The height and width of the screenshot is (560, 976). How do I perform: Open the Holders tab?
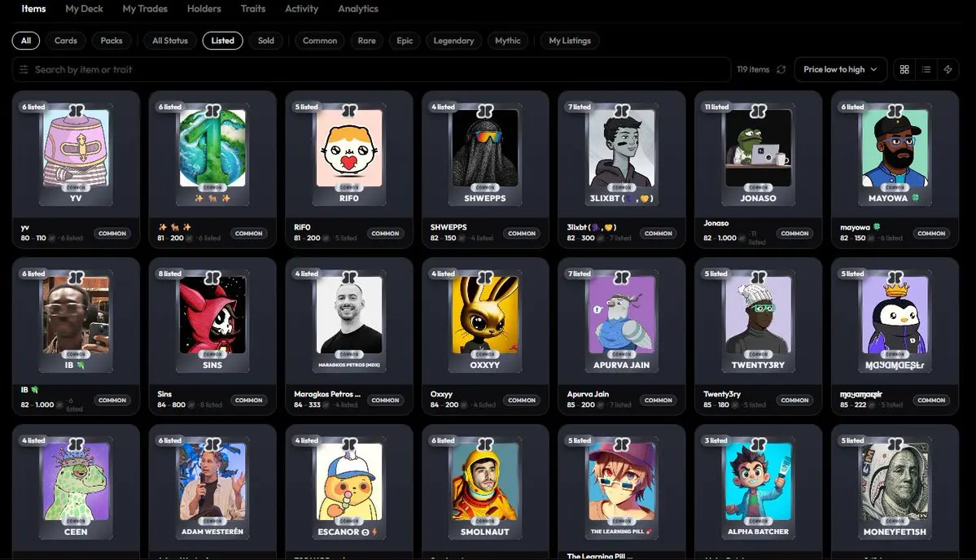(204, 9)
